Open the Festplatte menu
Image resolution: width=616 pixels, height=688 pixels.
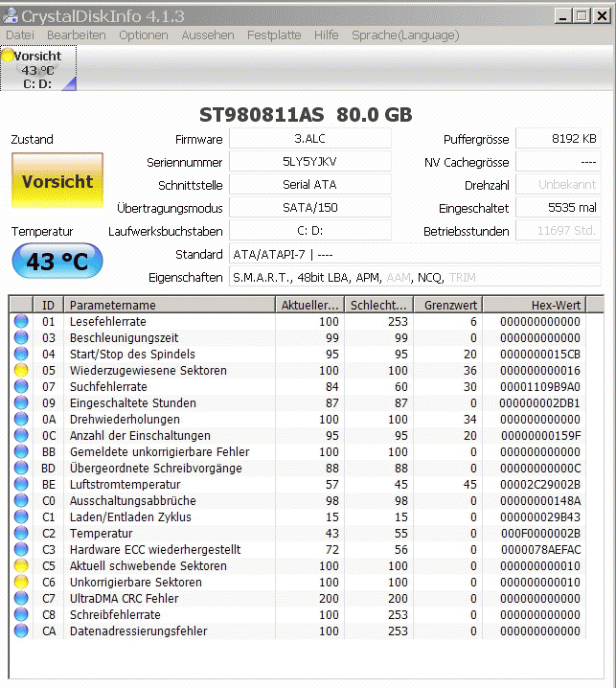(x=274, y=35)
